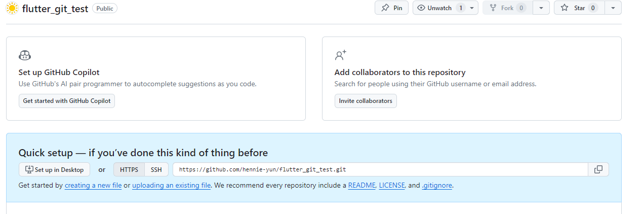Click the star count 0 badge

[x=593, y=8]
